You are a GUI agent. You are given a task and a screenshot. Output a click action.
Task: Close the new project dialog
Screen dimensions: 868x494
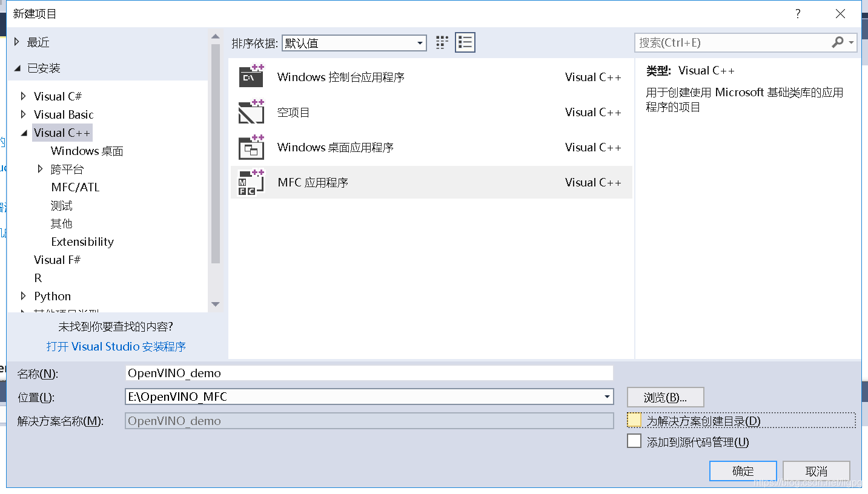(840, 14)
